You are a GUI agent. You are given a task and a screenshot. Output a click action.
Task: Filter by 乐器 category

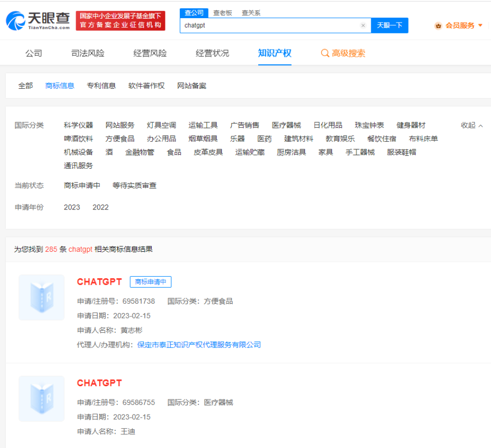pos(237,138)
